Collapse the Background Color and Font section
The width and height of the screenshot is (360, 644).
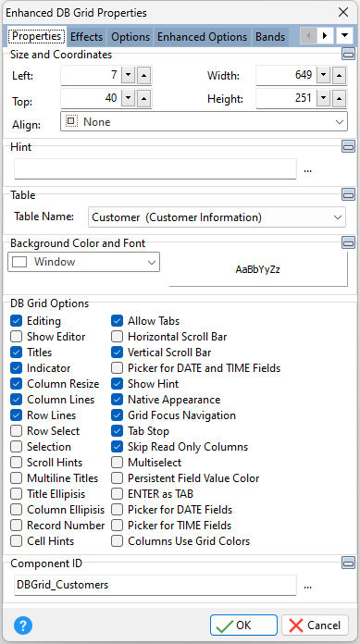(x=349, y=242)
